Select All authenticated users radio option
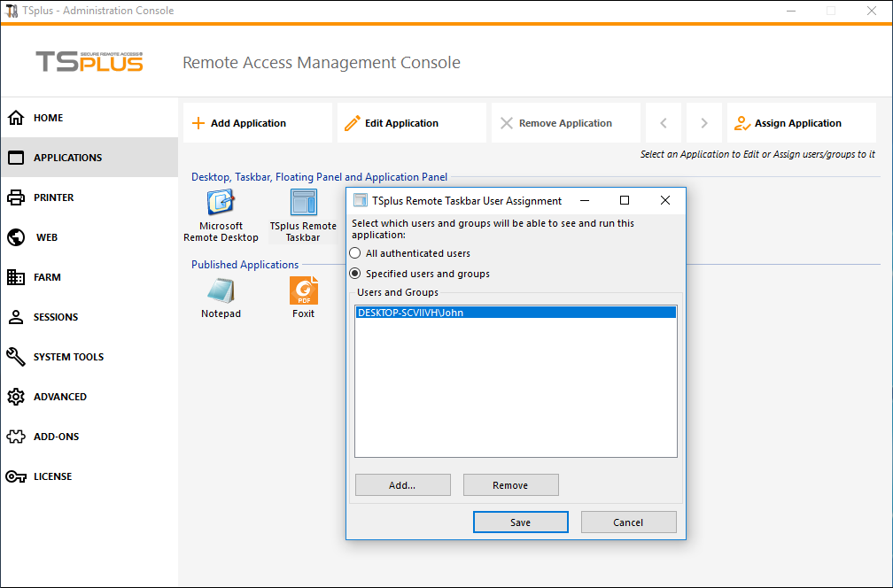This screenshot has width=893, height=588. (x=356, y=253)
